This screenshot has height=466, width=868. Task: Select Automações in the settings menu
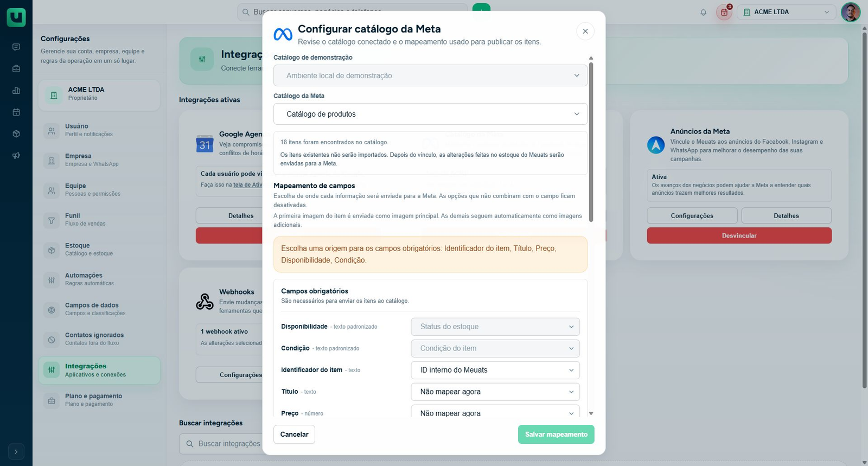point(99,279)
